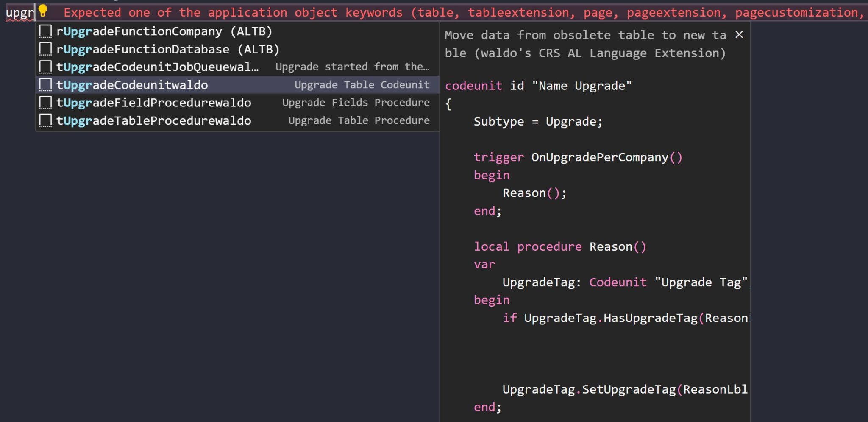
Task: Click the "Upgrade started from the…" detail label
Action: [x=352, y=67]
